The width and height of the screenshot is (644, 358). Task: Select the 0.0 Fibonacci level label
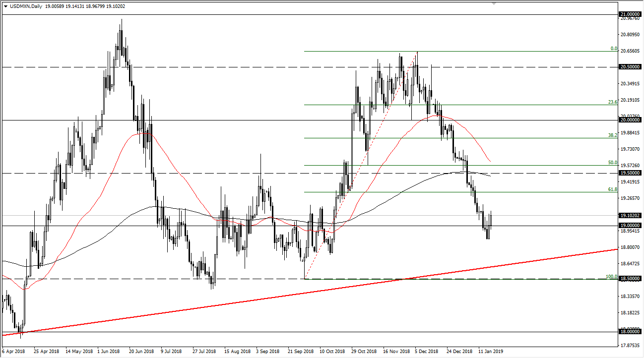click(613, 48)
